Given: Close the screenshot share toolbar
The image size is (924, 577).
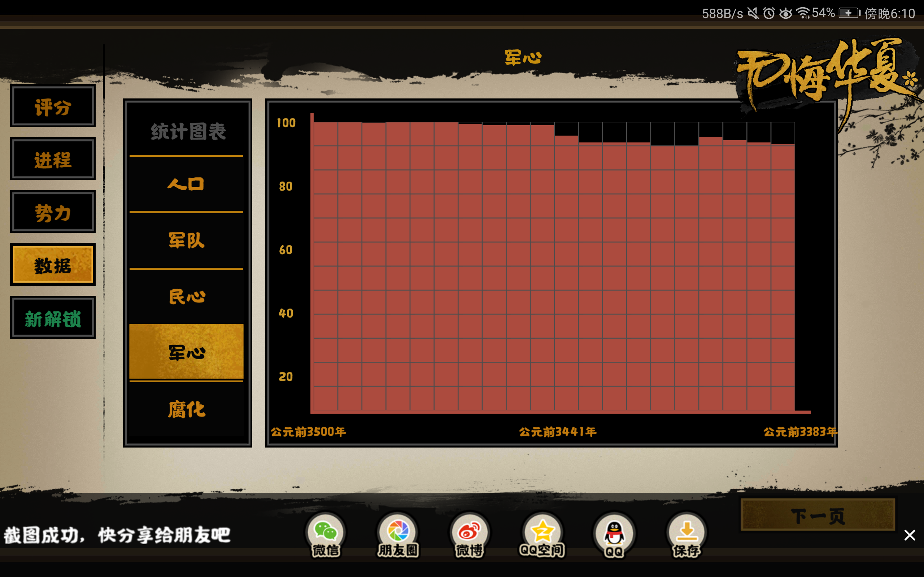Looking at the screenshot, I should (x=910, y=535).
